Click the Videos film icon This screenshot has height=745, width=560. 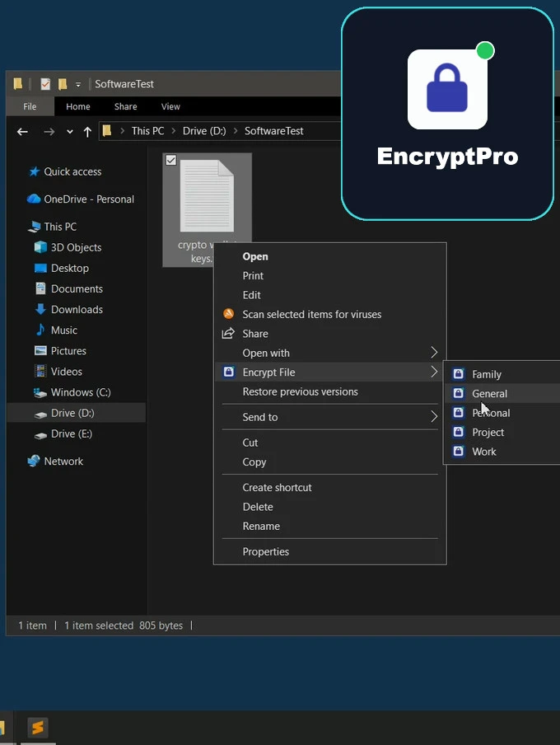pyautogui.click(x=40, y=371)
